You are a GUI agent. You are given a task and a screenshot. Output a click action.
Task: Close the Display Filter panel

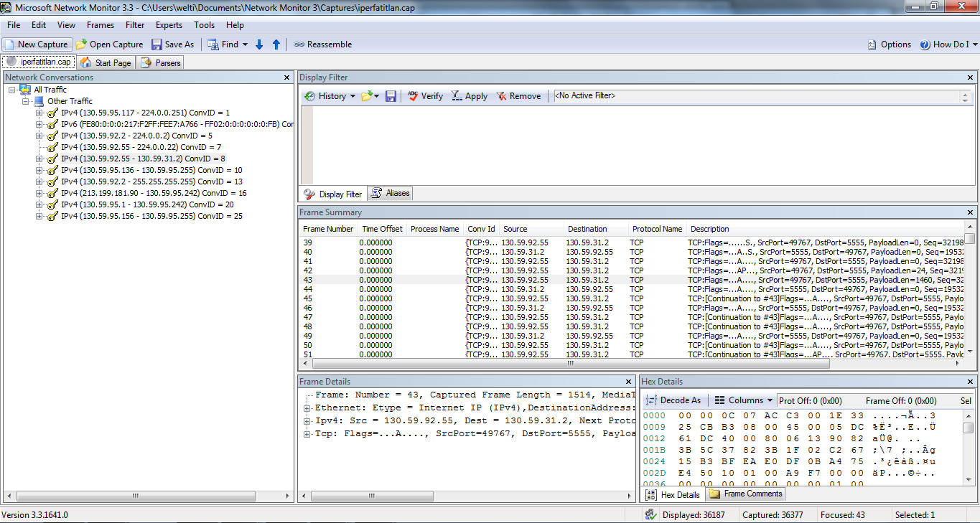pyautogui.click(x=971, y=77)
